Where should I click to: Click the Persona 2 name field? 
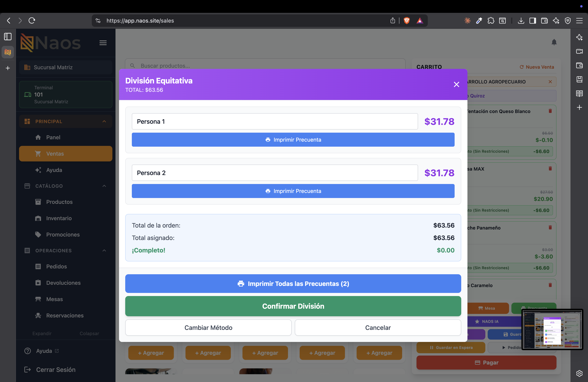coord(275,173)
